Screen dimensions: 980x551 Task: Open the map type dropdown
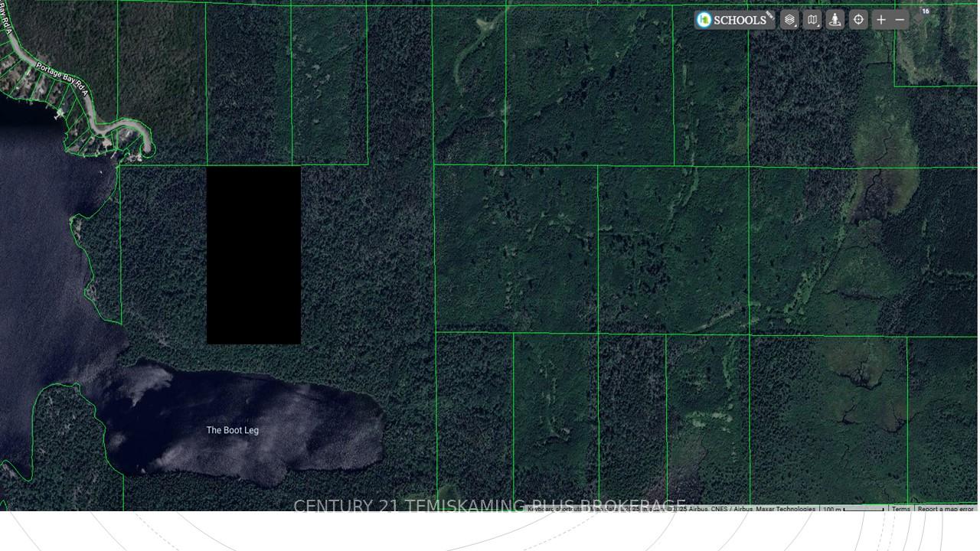(x=813, y=20)
